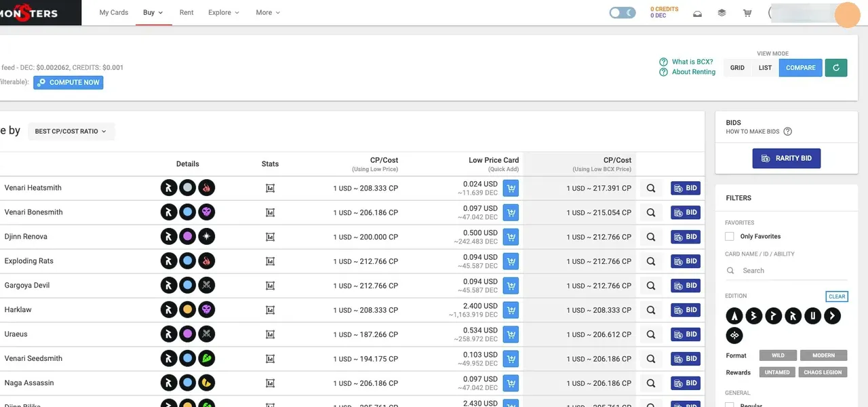Select the Gargoya Devil card name
This screenshot has width=868, height=407.
tap(27, 286)
